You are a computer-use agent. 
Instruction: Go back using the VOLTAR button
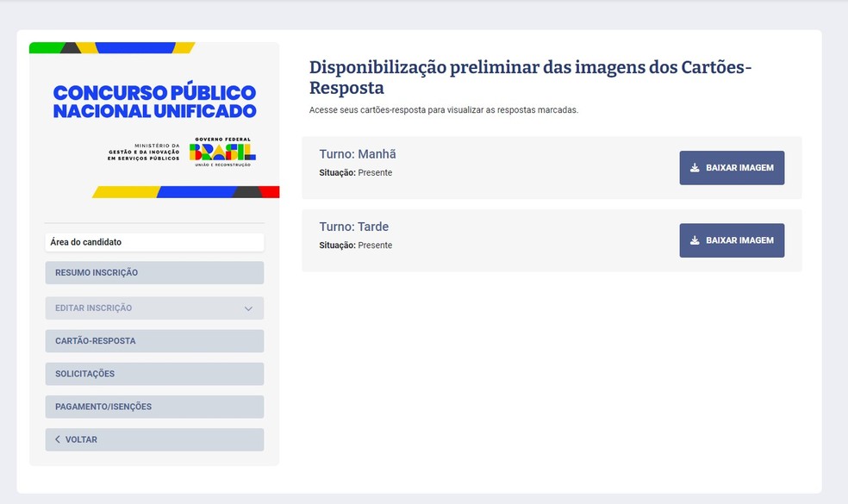(x=153, y=439)
